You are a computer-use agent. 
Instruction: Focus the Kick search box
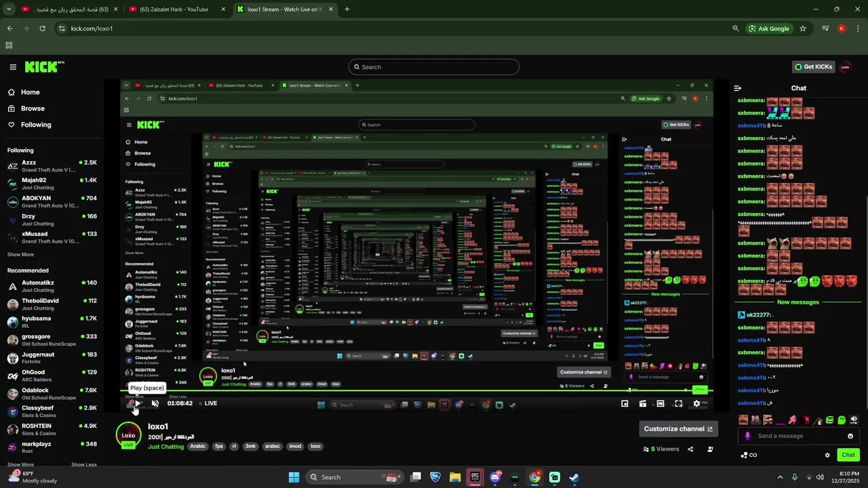coord(434,67)
